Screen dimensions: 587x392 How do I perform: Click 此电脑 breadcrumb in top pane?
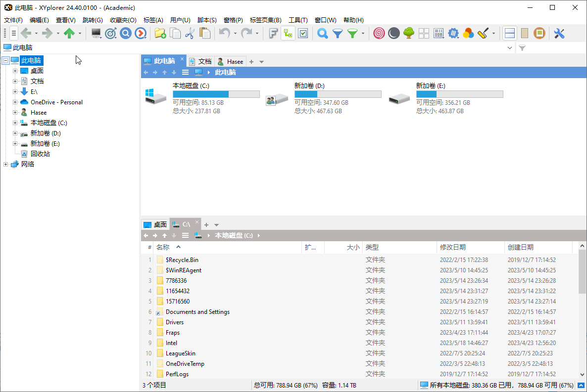tap(225, 72)
